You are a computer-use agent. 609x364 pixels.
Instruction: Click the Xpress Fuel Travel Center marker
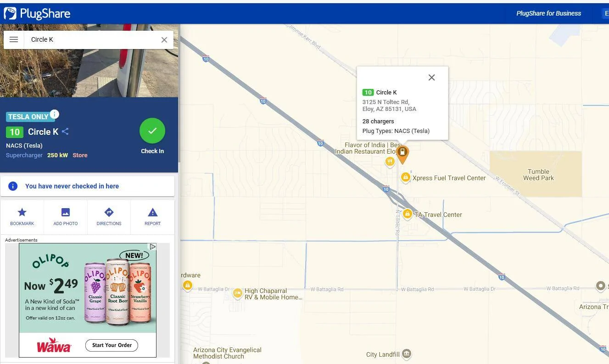(x=405, y=177)
